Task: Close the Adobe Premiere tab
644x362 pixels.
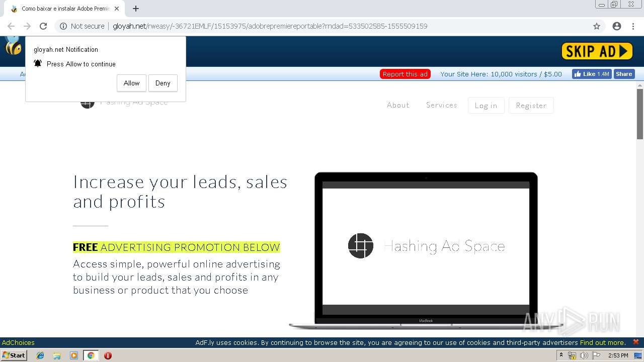Action: tap(117, 9)
